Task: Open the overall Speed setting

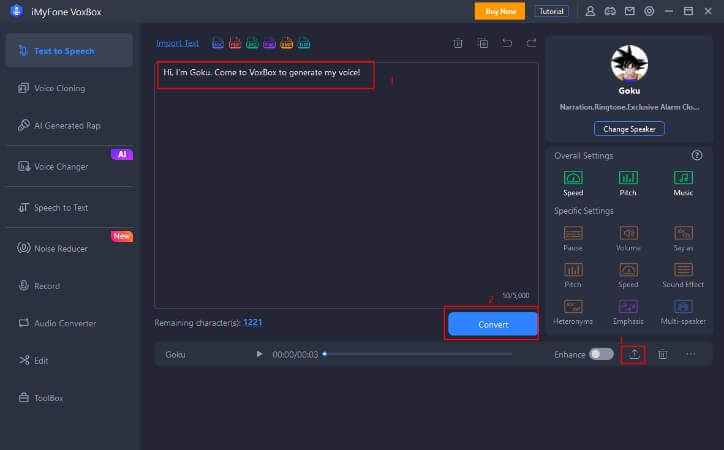Action: pos(573,183)
